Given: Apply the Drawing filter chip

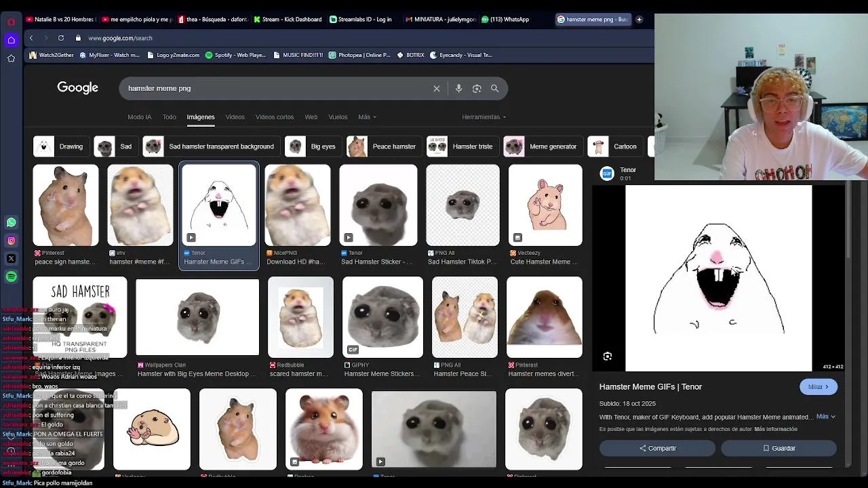Looking at the screenshot, I should (x=61, y=146).
